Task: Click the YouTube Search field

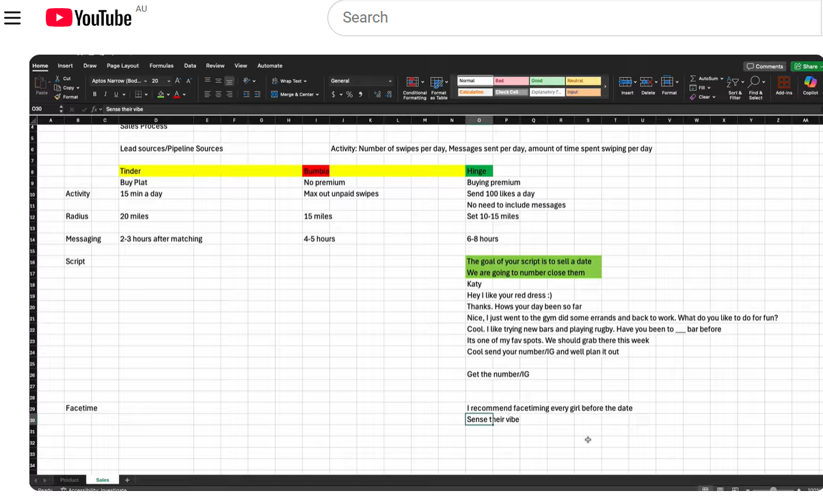Action: coord(574,18)
